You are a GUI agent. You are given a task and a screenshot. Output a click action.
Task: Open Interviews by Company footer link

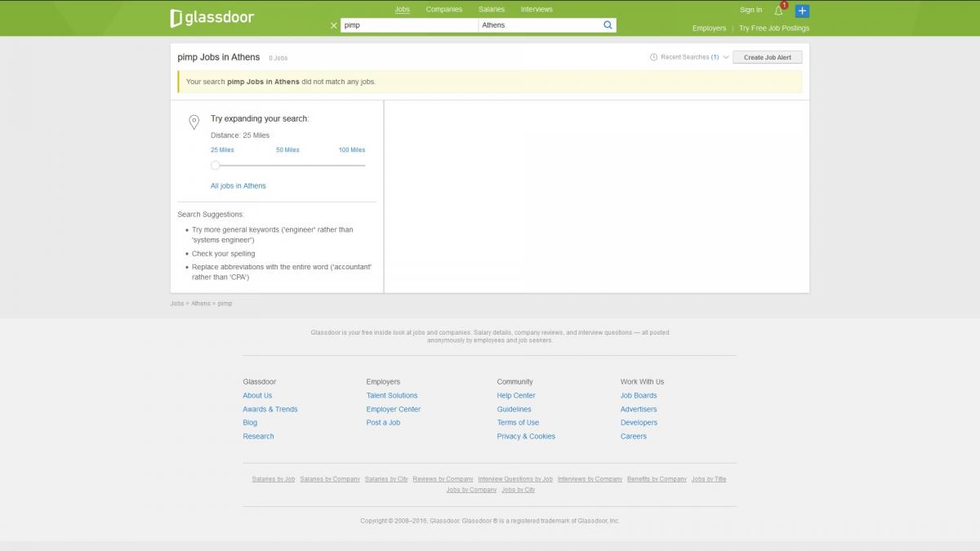pos(590,479)
